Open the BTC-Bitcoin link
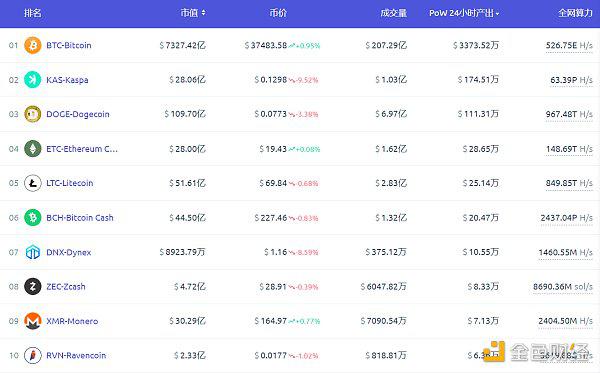600x373 pixels. (69, 45)
